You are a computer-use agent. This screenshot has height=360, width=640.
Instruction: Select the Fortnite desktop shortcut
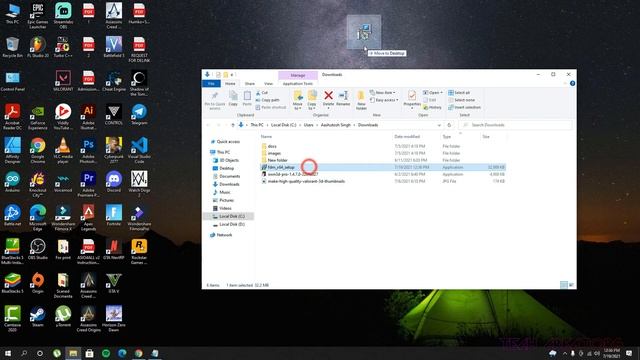[x=113, y=216]
